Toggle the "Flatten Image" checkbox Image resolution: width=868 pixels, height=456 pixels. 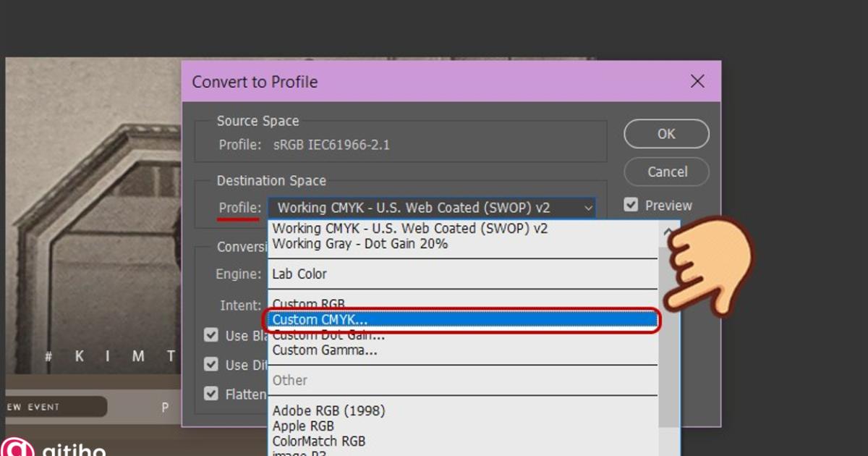click(x=211, y=394)
